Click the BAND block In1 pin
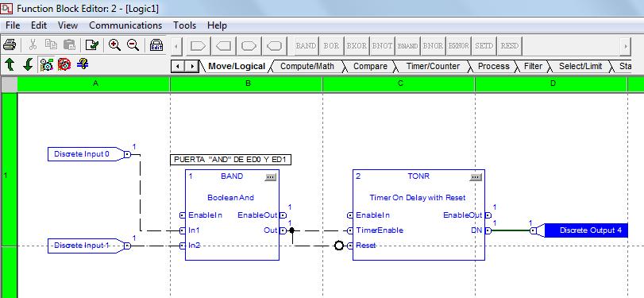Screen dimensions: 644x298 coord(183,230)
